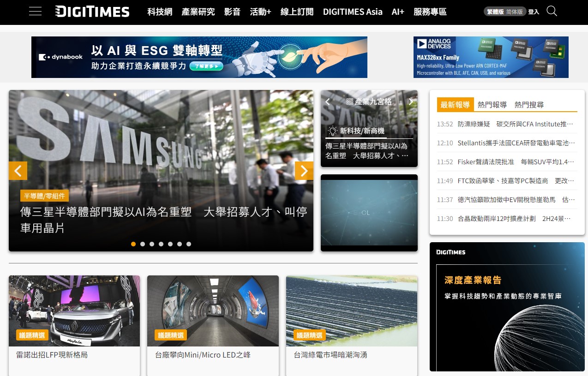Click the 登入 login link
Screen dimensions: 588x376
534,12
